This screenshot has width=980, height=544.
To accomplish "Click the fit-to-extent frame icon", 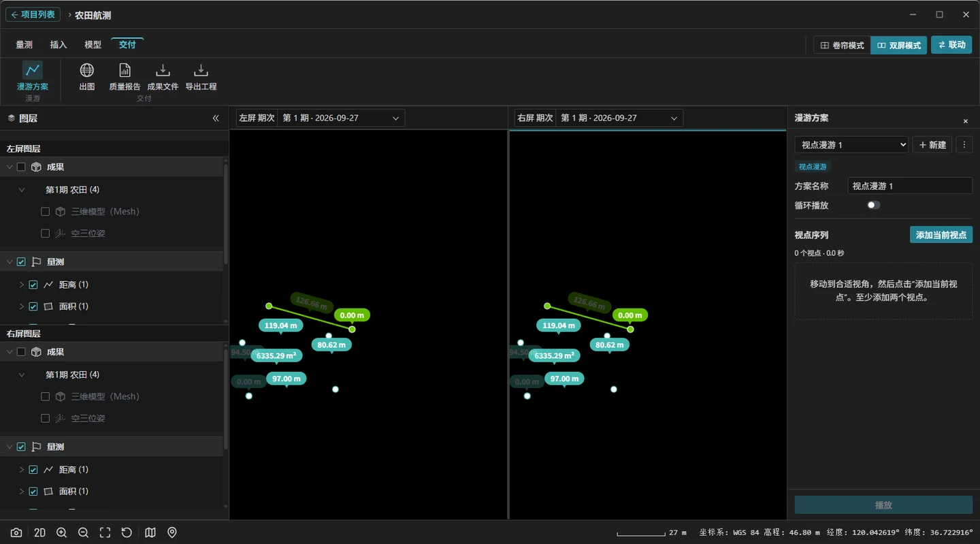I will [105, 532].
